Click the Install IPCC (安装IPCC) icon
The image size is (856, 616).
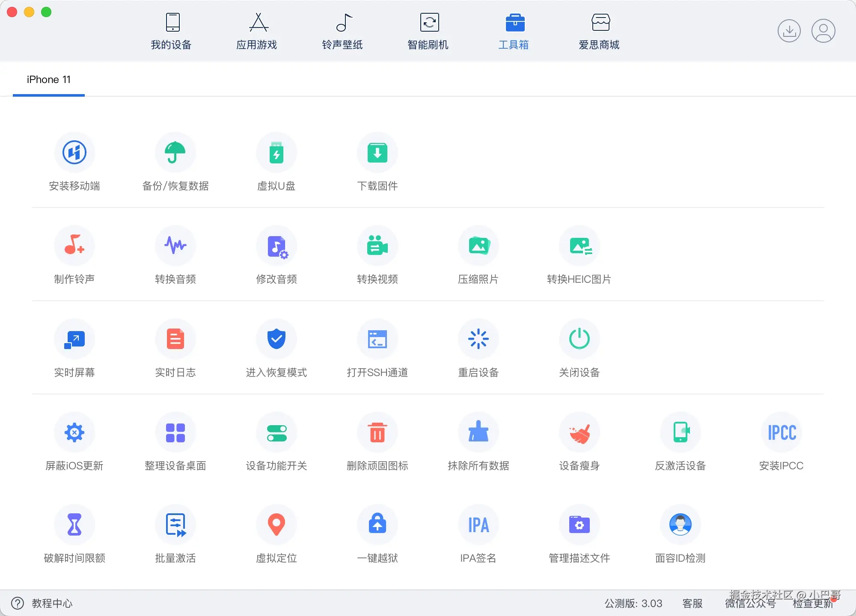click(x=781, y=432)
